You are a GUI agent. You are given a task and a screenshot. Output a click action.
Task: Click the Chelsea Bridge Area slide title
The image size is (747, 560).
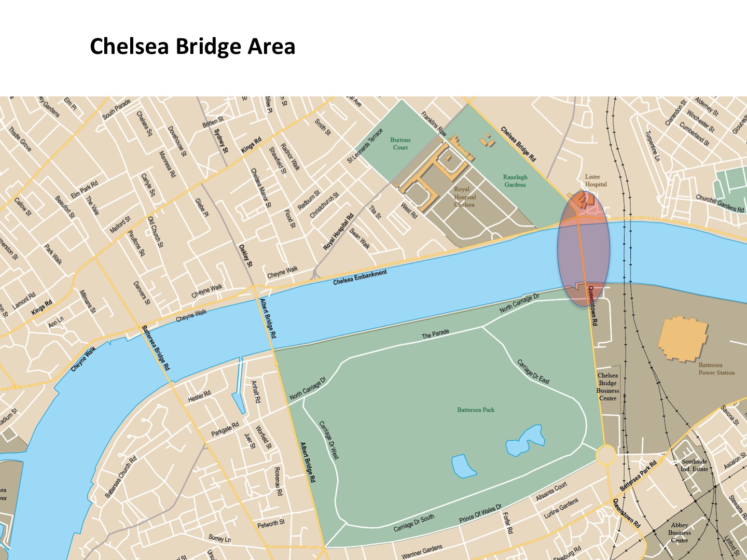pos(192,46)
